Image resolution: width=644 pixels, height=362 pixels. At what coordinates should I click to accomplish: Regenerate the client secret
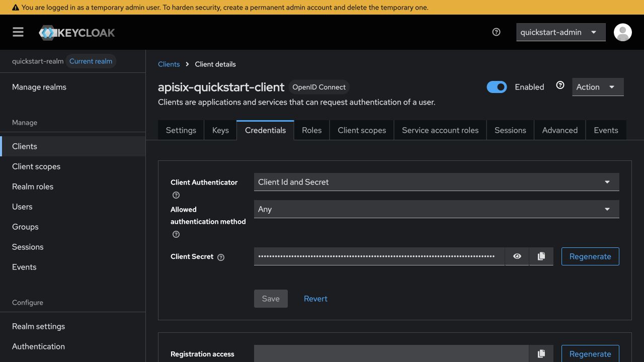590,256
